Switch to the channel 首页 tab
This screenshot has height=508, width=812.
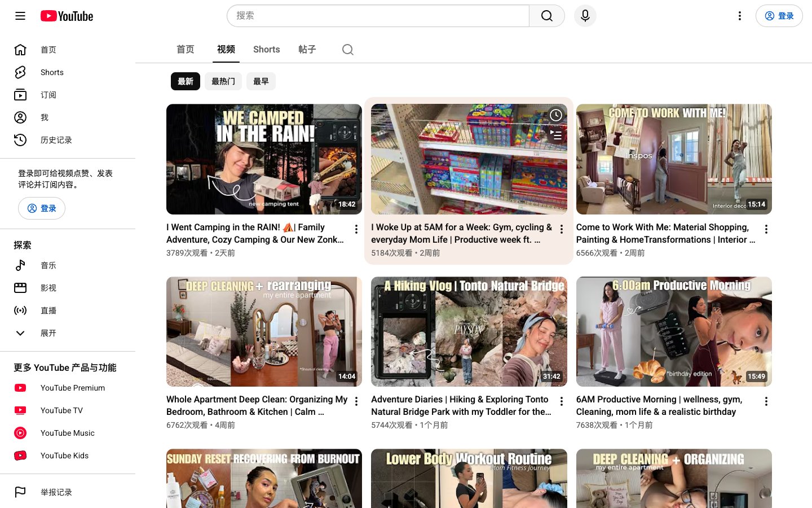click(186, 50)
